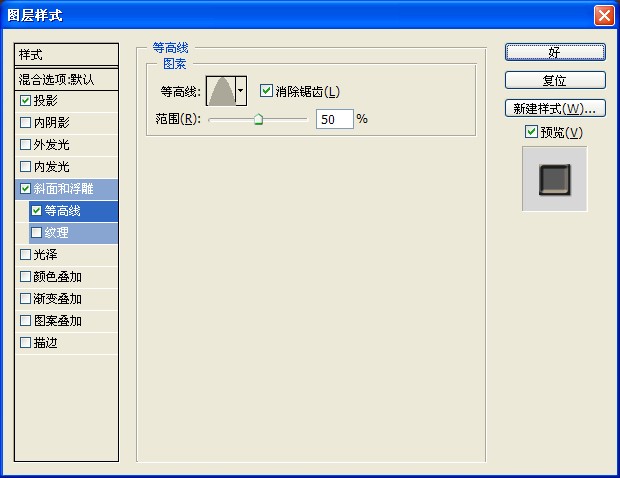
Task: Click the 范围 percentage input field
Action: click(334, 119)
